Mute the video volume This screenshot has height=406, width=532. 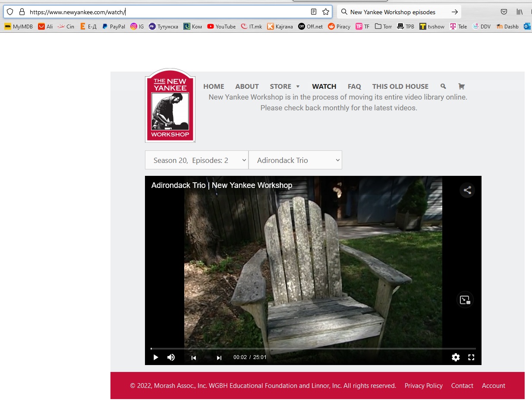[171, 357]
